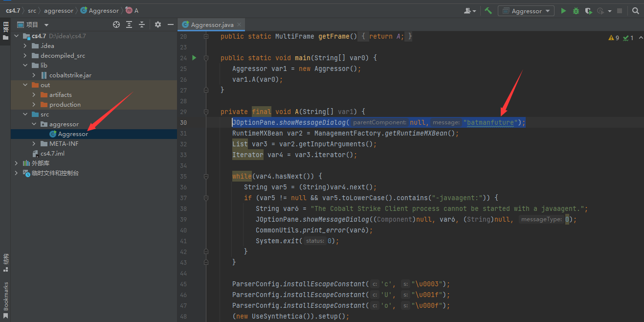
Task: Click the src breadcrumb in the navigation bar
Action: 32,10
